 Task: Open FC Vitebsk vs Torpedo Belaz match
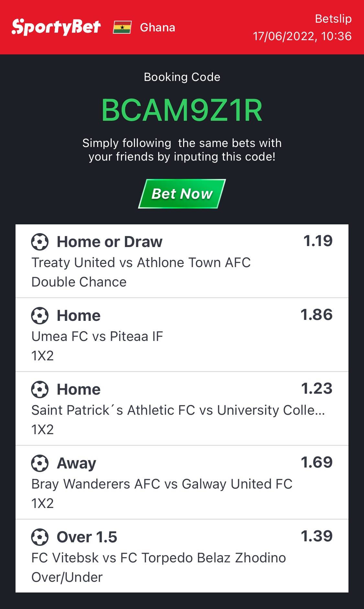coord(159,558)
